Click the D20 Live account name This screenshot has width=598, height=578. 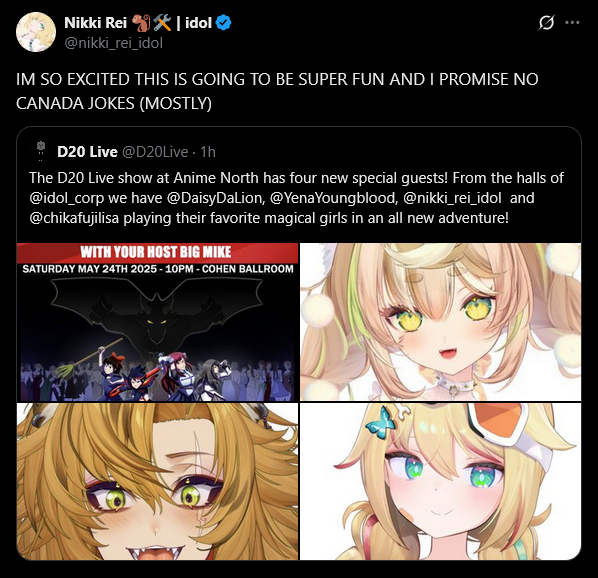point(87,152)
